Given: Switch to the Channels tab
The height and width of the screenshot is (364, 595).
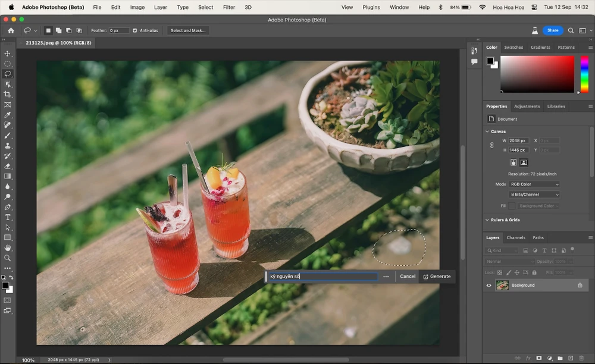Looking at the screenshot, I should pyautogui.click(x=516, y=237).
